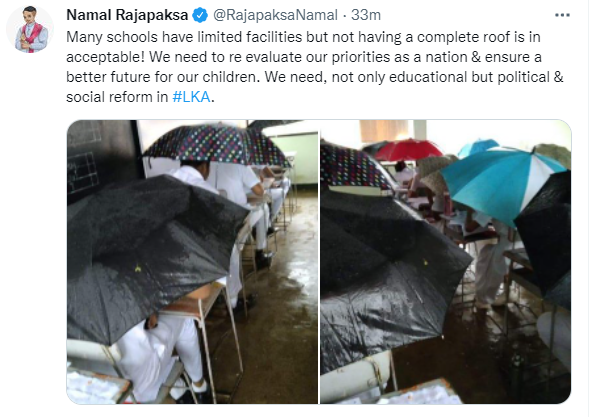Click the word "acceptable!" in the tweet
Image resolution: width=596 pixels, height=417 pixels.
point(106,57)
